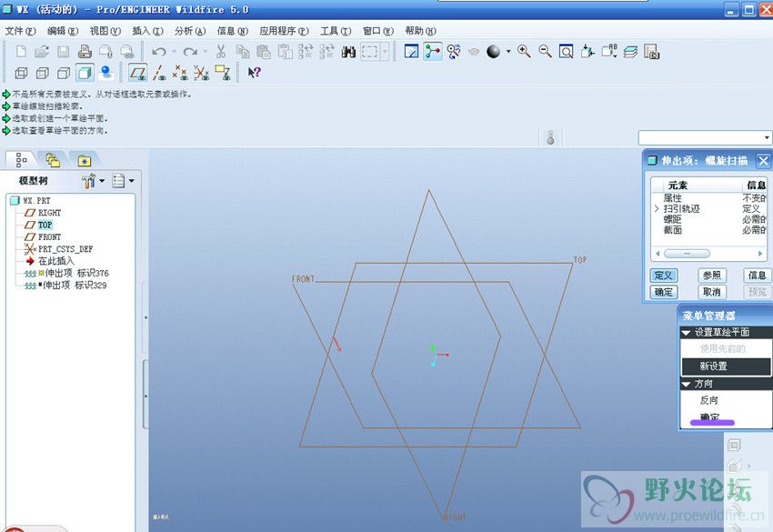The width and height of the screenshot is (773, 532).
Task: Open the model tree settings dropdown arrow
Action: 102,181
